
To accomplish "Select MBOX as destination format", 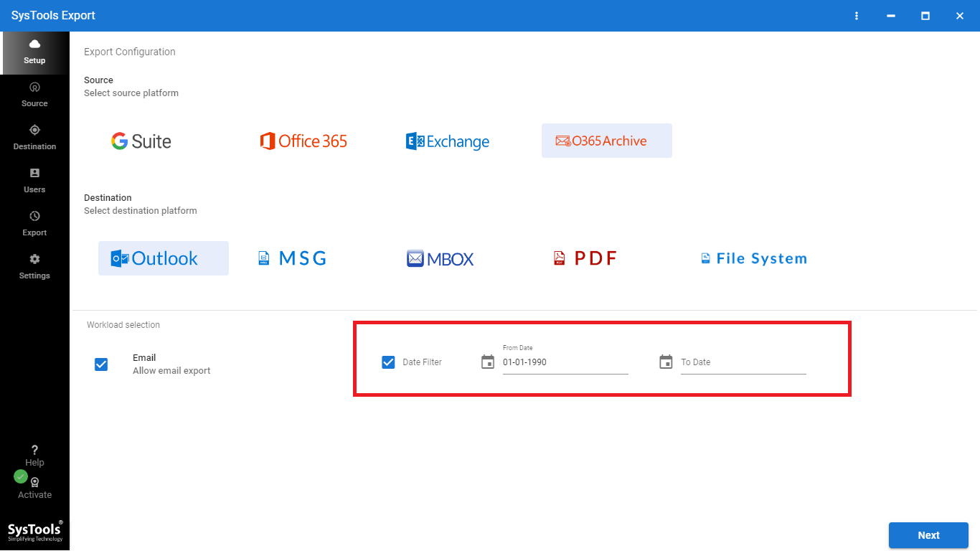I will (440, 259).
